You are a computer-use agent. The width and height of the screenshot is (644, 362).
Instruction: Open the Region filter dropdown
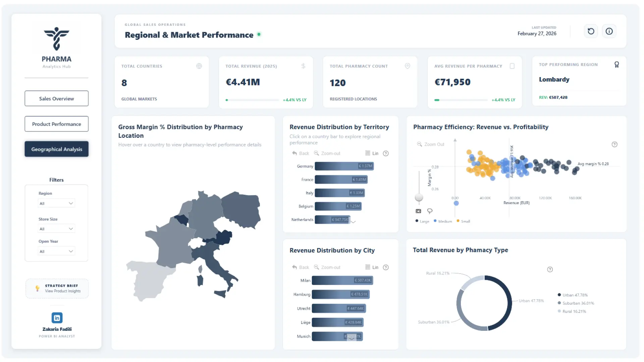[56, 203]
